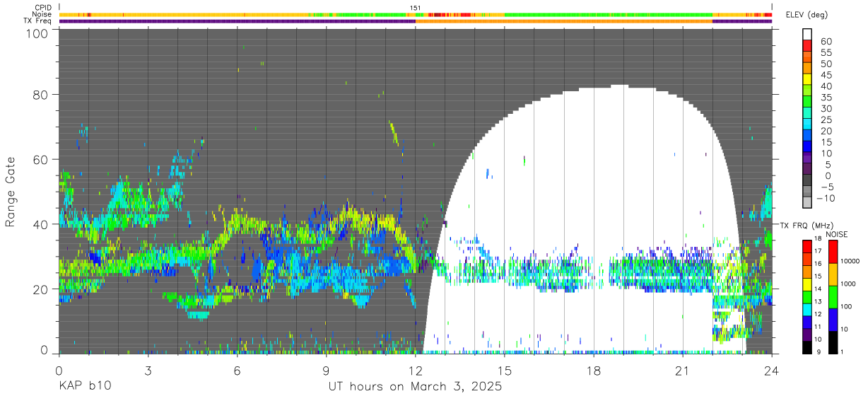This screenshot has height=401, width=868.
Task: Click UT hours axis tick "24"
Action: tap(771, 371)
